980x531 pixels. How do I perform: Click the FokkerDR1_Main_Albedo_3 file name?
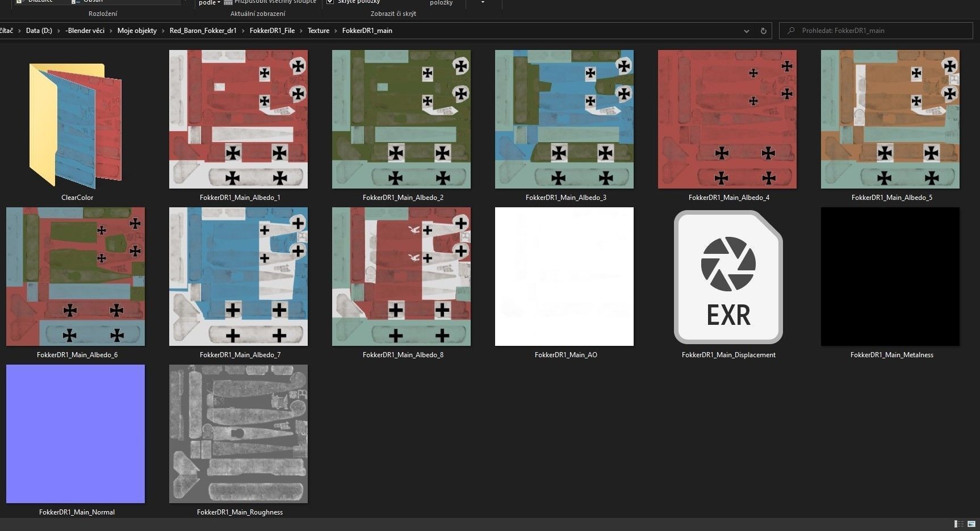click(566, 198)
